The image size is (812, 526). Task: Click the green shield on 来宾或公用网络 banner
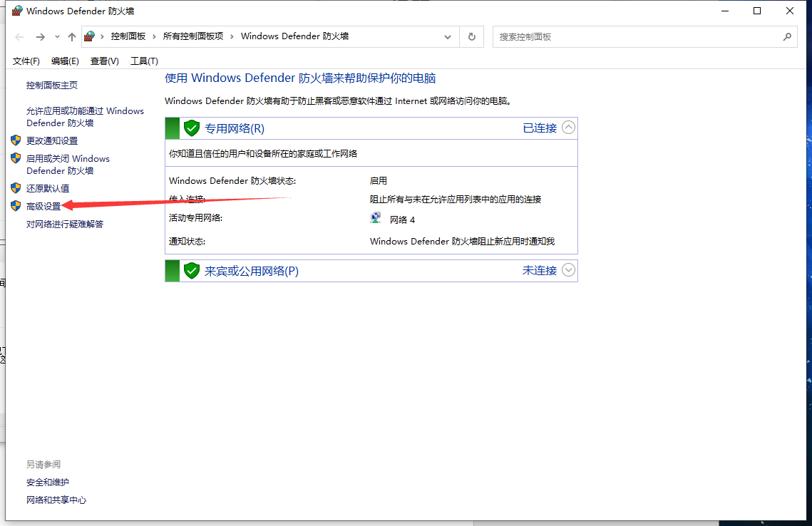click(192, 271)
